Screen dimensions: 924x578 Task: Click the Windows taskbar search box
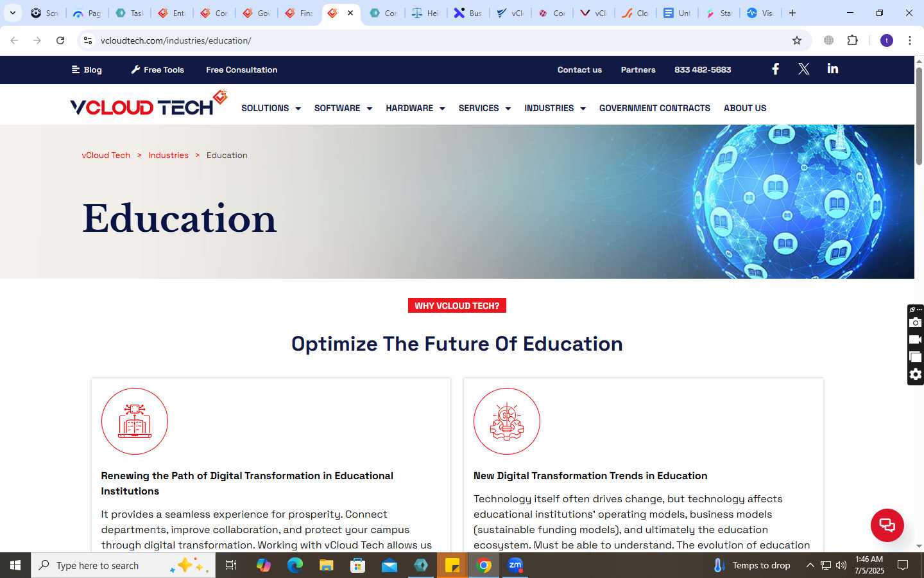(x=123, y=565)
